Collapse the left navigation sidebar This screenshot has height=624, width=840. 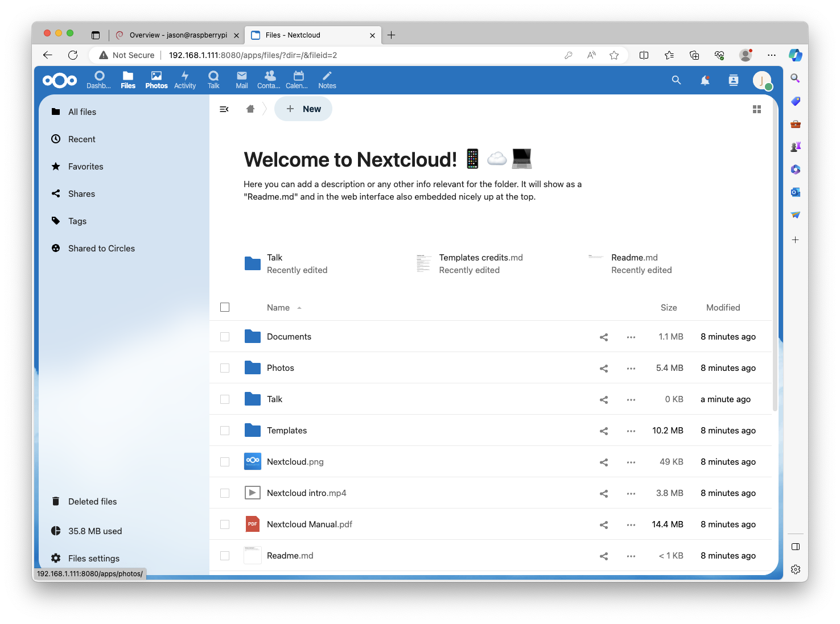(x=224, y=109)
